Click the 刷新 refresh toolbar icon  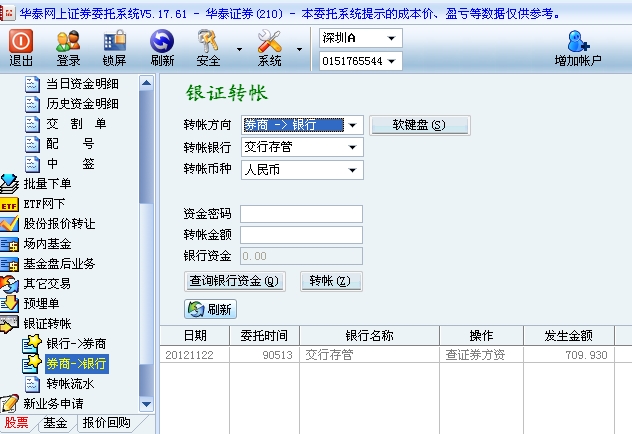(x=162, y=48)
